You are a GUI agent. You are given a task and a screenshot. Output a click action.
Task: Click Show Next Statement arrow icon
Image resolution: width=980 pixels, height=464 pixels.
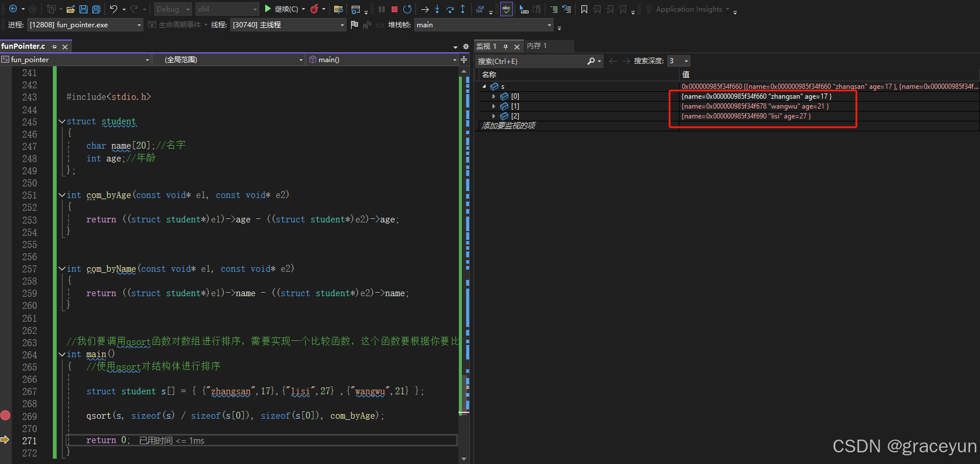click(425, 9)
